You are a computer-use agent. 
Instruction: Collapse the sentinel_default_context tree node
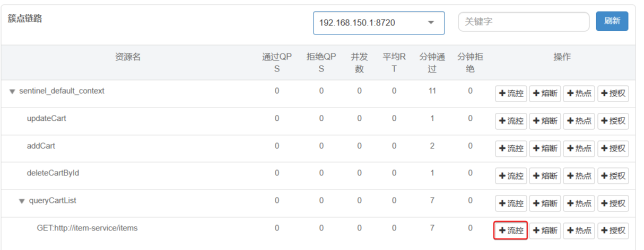point(12,92)
